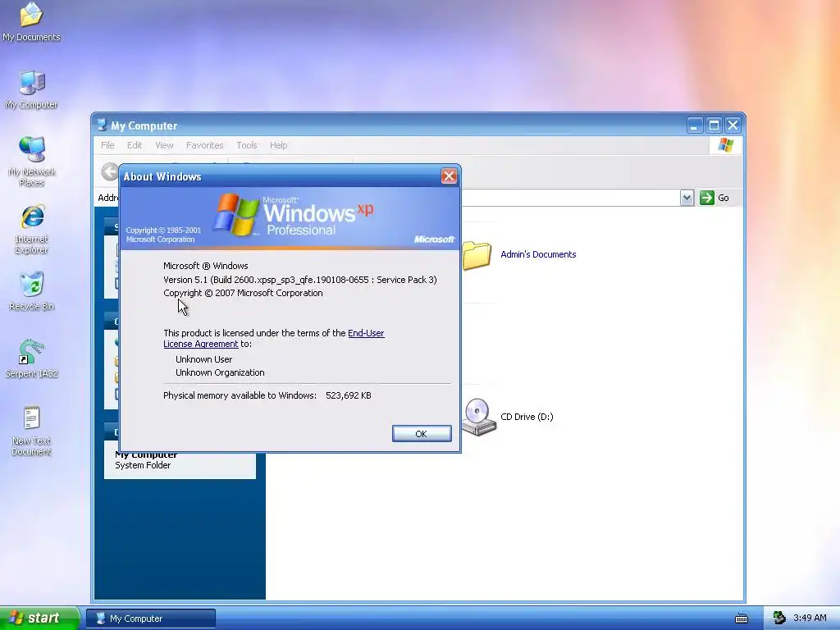Select the CD Drive (D:) icon

point(477,417)
